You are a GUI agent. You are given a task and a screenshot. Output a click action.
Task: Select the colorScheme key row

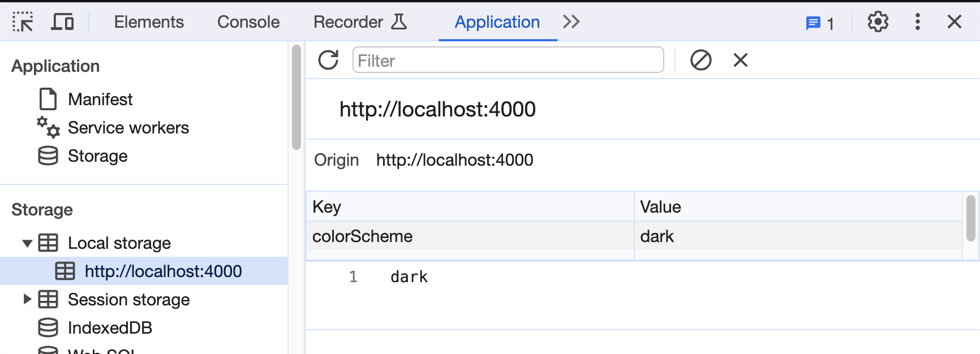click(362, 236)
